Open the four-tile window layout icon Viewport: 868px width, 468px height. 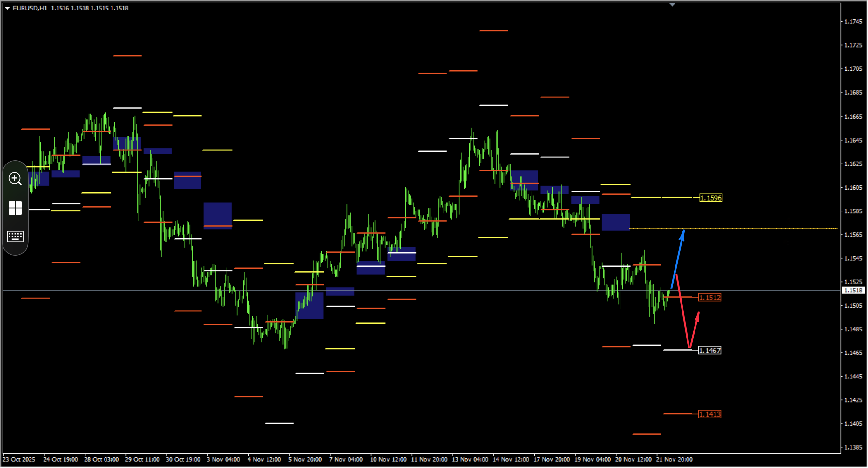15,208
